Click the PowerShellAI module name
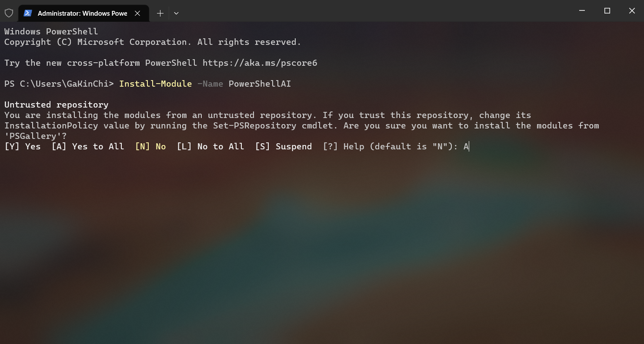The image size is (644, 344). [260, 84]
